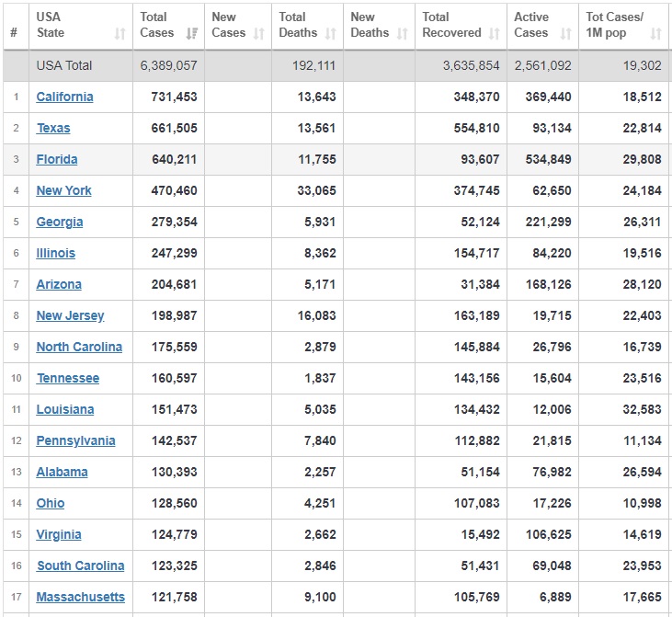The width and height of the screenshot is (672, 617).
Task: Open the North Carolina link
Action: point(79,347)
